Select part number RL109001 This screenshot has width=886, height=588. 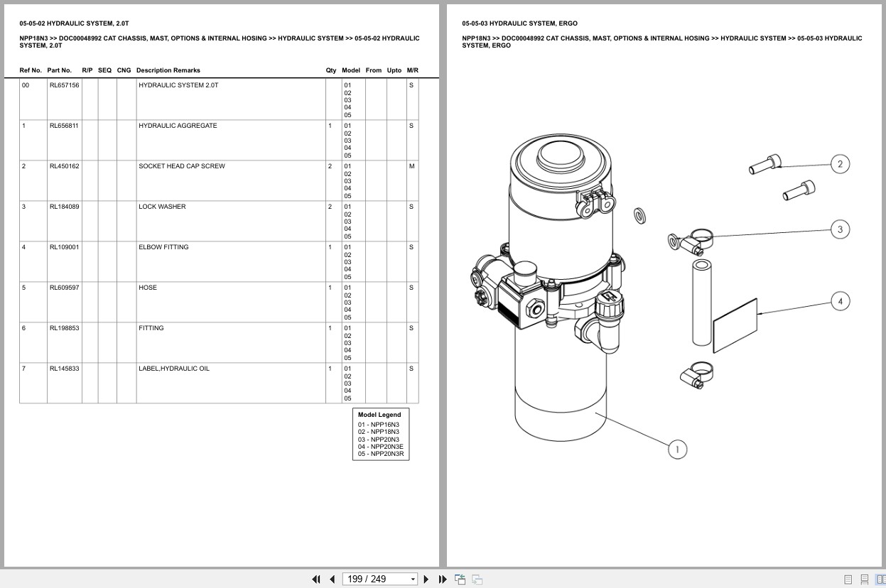[x=65, y=247]
